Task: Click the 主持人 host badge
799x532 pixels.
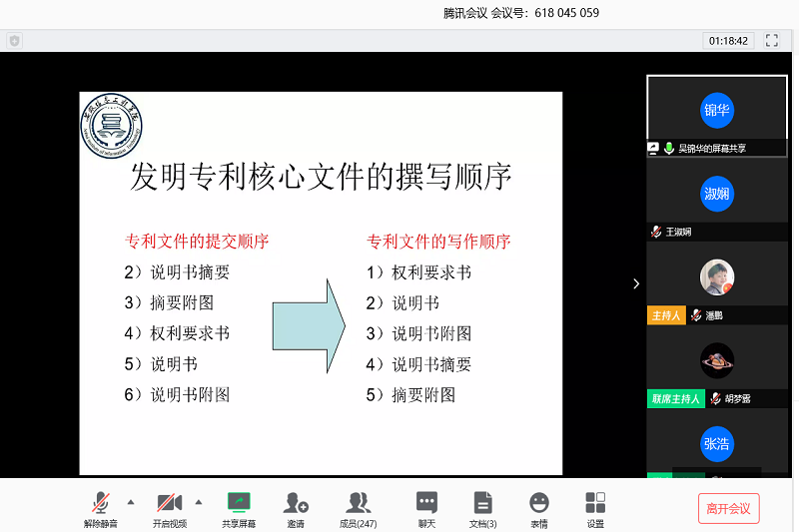Action: pyautogui.click(x=666, y=315)
